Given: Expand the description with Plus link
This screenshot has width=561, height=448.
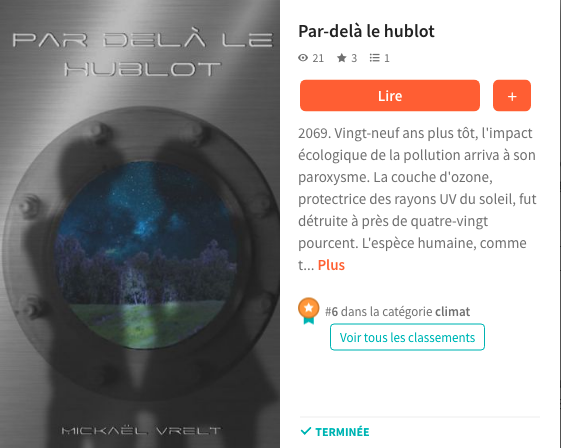Looking at the screenshot, I should tap(331, 265).
